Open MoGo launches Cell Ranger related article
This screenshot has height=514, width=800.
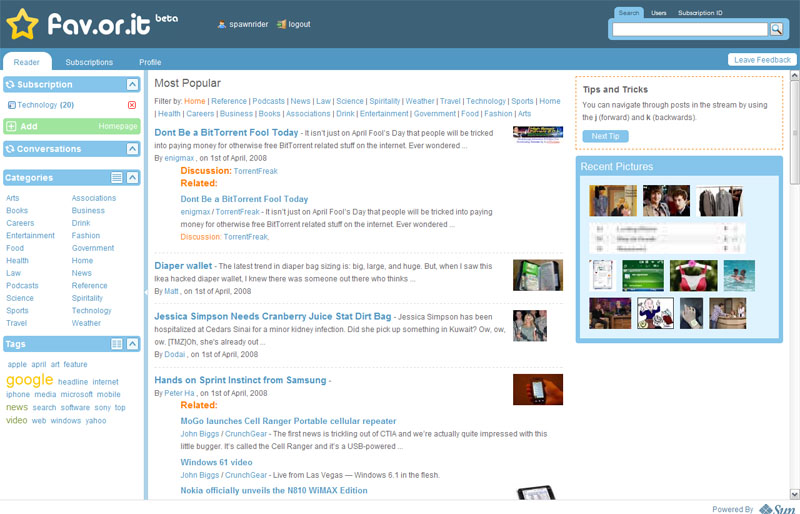point(288,421)
